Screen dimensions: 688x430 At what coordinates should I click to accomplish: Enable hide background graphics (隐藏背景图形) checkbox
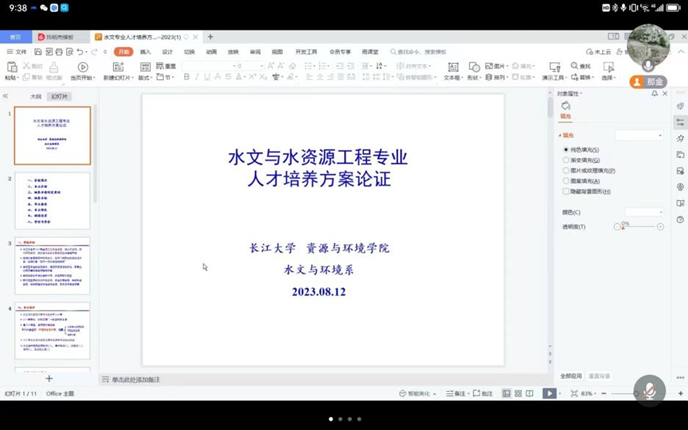(566, 191)
